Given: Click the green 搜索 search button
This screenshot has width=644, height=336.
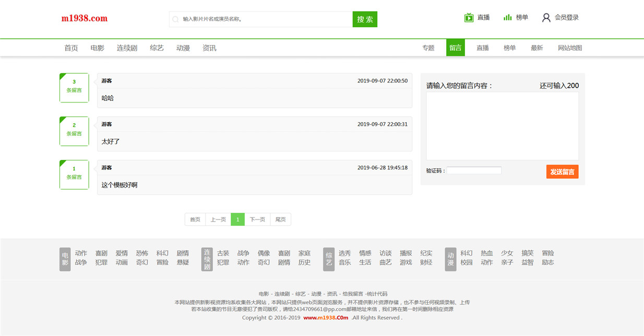Looking at the screenshot, I should (x=365, y=19).
